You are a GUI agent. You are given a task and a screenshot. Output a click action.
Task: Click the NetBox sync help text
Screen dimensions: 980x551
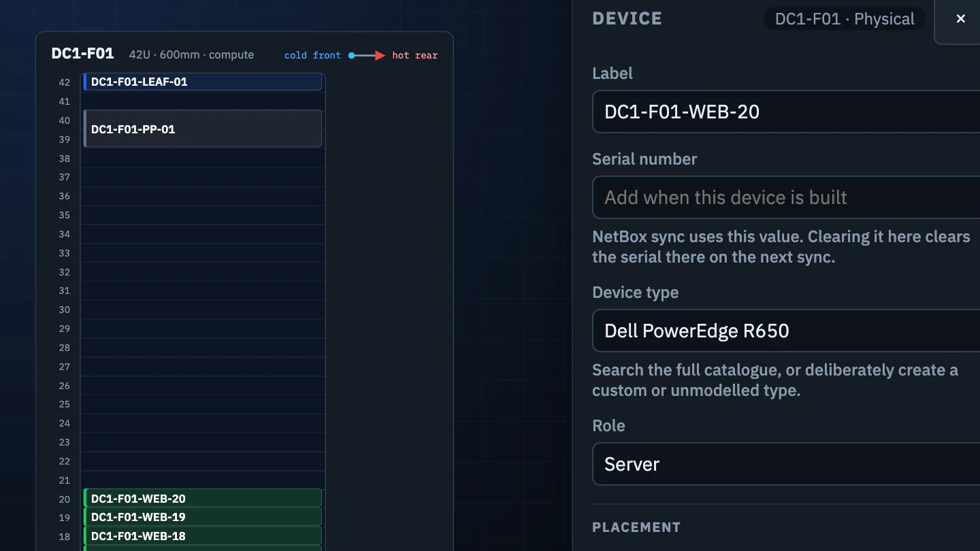coord(781,247)
